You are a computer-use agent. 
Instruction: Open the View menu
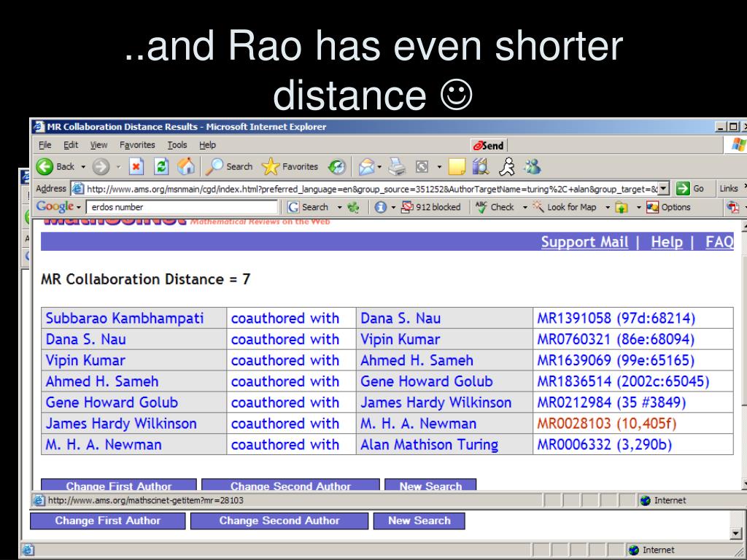coord(98,145)
